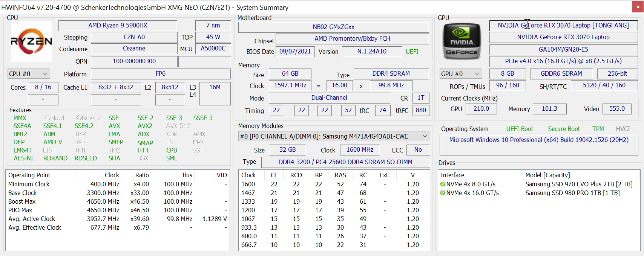Click the Microsoft Windows 10 Professional OS text
The height and width of the screenshot is (256, 644).
click(539, 140)
